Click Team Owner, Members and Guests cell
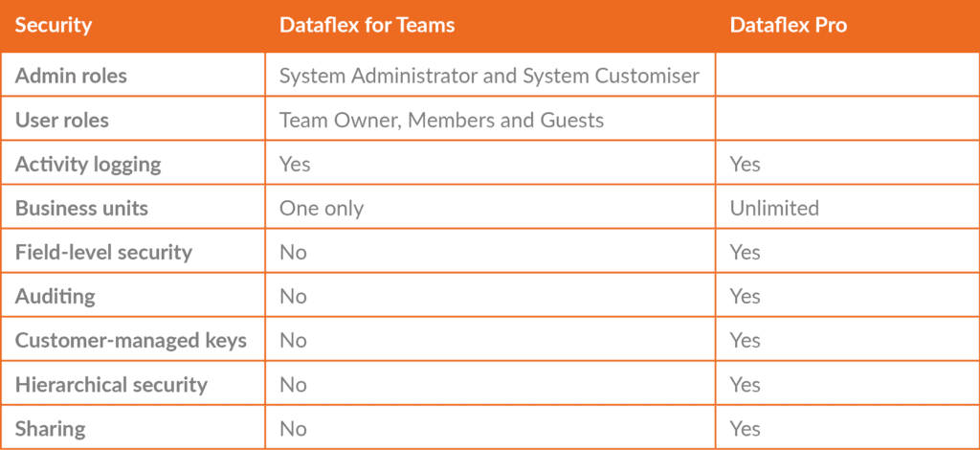The image size is (980, 450). [441, 120]
